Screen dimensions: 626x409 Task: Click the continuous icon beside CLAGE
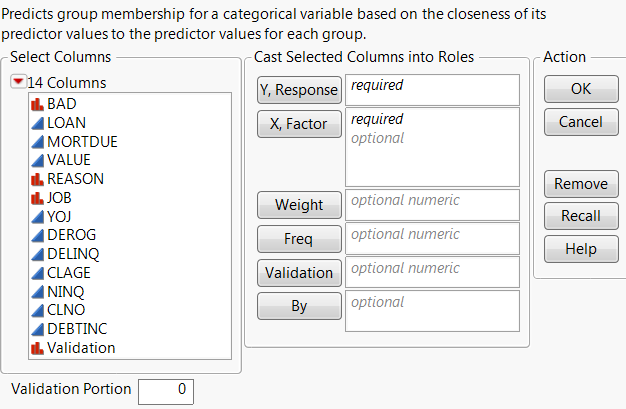click(x=38, y=273)
